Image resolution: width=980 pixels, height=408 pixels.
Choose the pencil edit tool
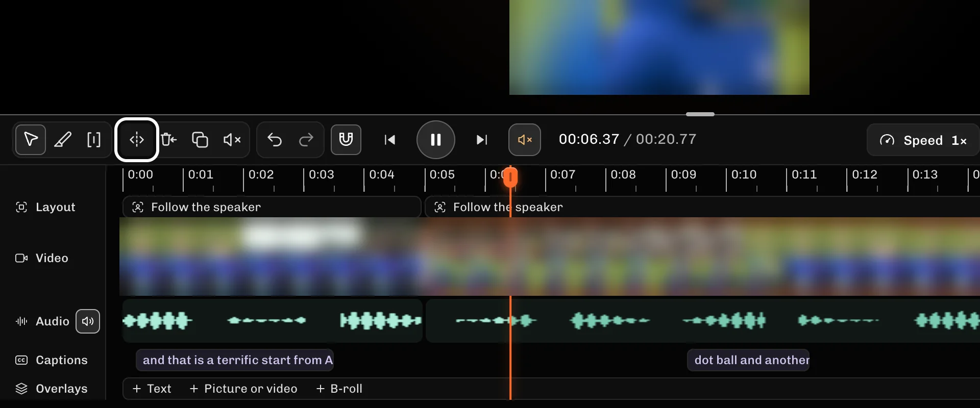pos(63,139)
